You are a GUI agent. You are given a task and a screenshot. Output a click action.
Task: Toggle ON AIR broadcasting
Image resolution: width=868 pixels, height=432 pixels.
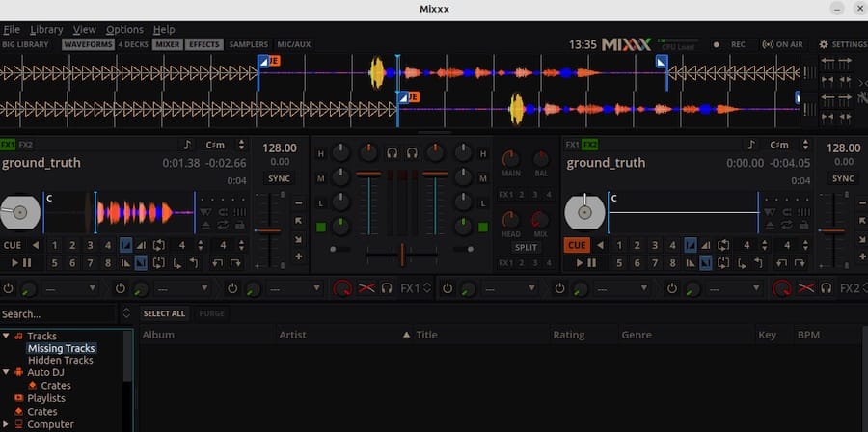tap(782, 44)
